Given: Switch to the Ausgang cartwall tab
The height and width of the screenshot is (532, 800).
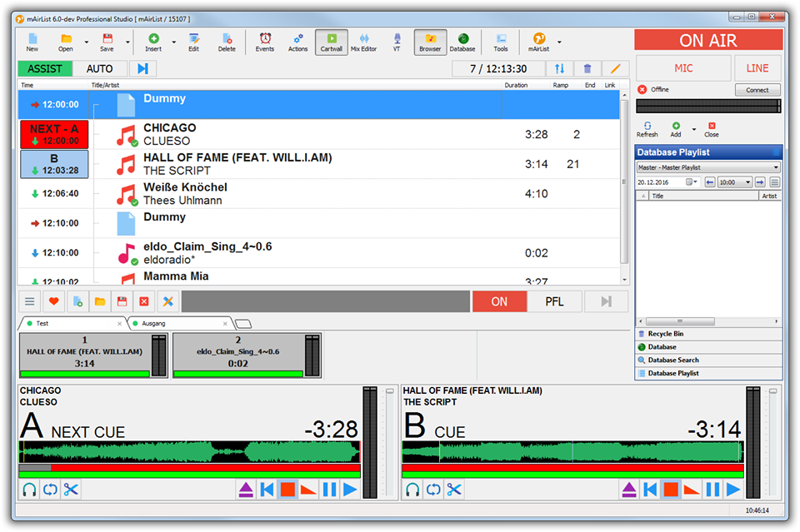Looking at the screenshot, I should pyautogui.click(x=180, y=323).
